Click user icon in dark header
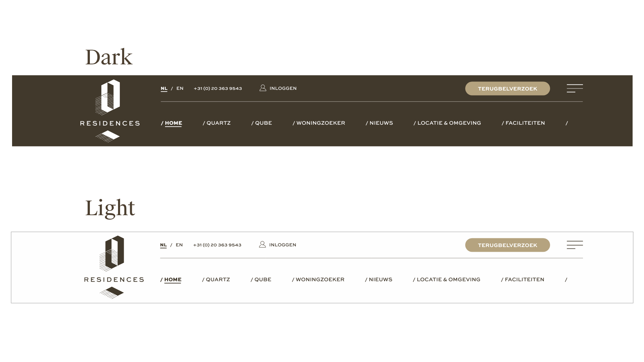Viewport: 644px width, 362px height. pyautogui.click(x=263, y=88)
